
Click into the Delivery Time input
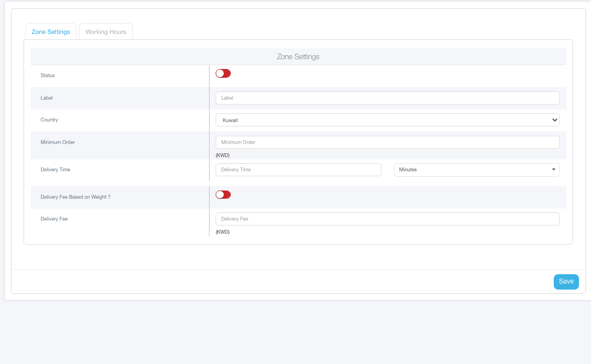(x=298, y=170)
